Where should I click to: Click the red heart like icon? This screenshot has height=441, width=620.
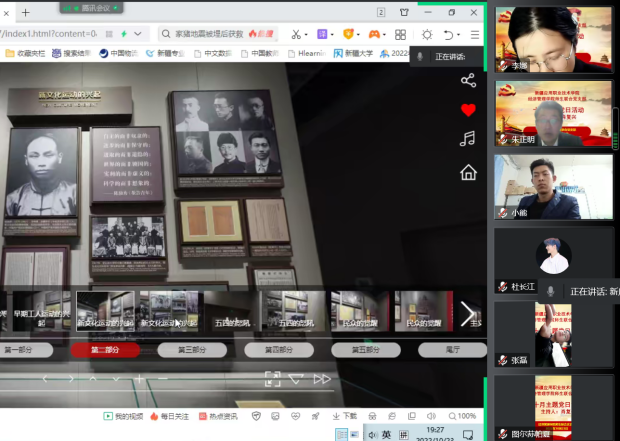coord(468,110)
